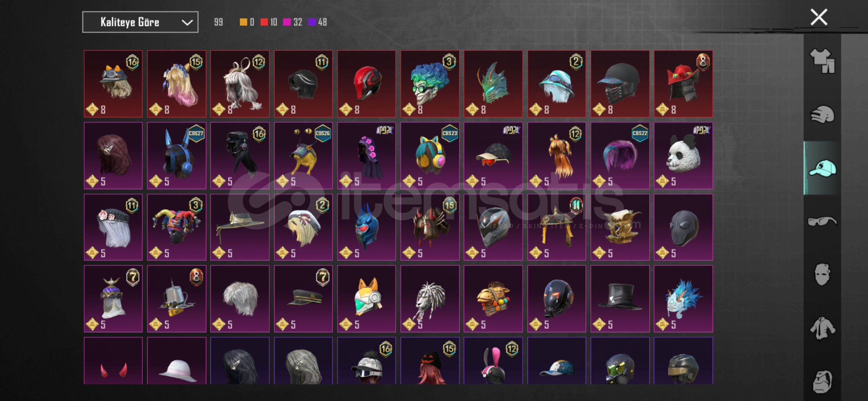Select the green-haired joker mask item
868x401 pixels.
click(430, 84)
